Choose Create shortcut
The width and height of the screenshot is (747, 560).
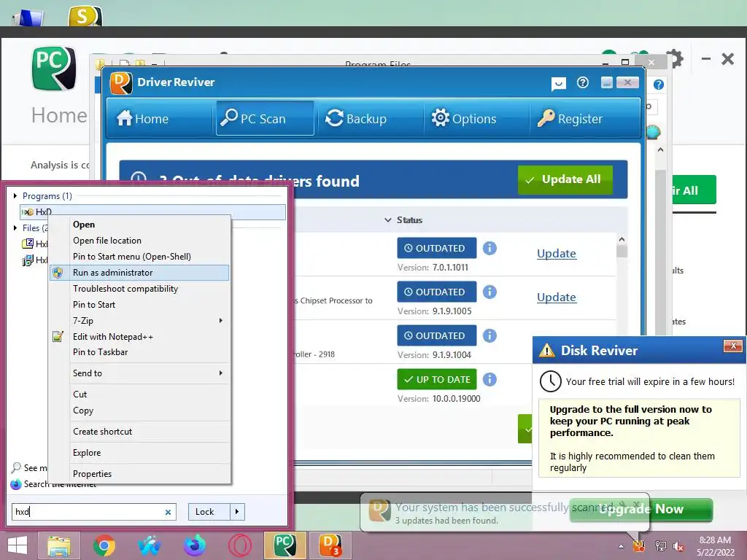click(x=139, y=432)
